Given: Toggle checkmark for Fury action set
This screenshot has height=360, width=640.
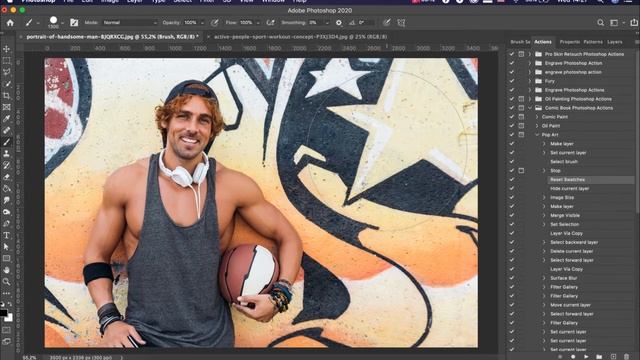Looking at the screenshot, I should click(x=511, y=81).
